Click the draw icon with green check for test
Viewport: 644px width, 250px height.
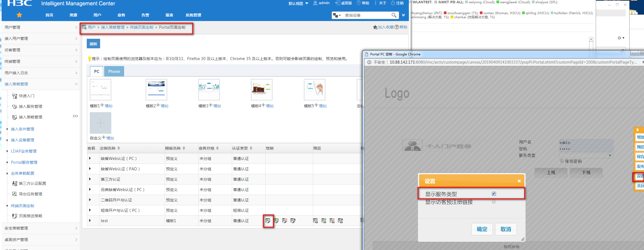pos(277,221)
